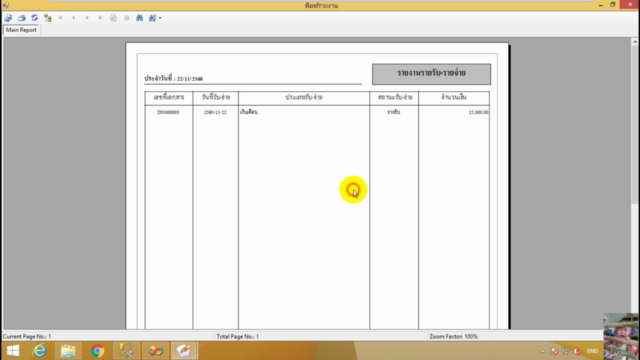
Task: Click the active report app taskbar icon
Action: tap(184, 351)
